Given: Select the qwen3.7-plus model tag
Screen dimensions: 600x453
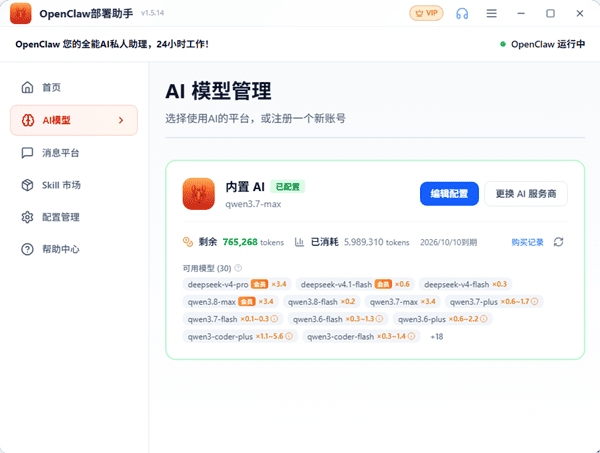Looking at the screenshot, I should point(494,301).
